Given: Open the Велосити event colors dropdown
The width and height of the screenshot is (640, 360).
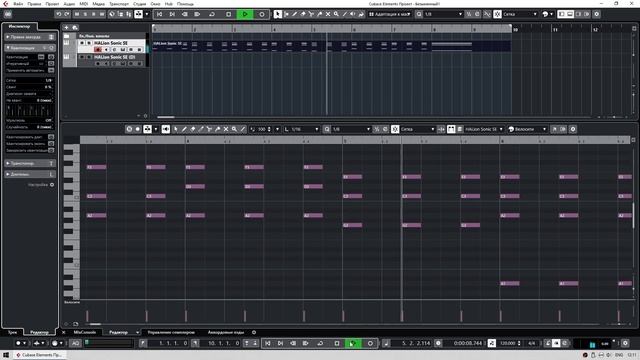Looking at the screenshot, I should [x=527, y=129].
